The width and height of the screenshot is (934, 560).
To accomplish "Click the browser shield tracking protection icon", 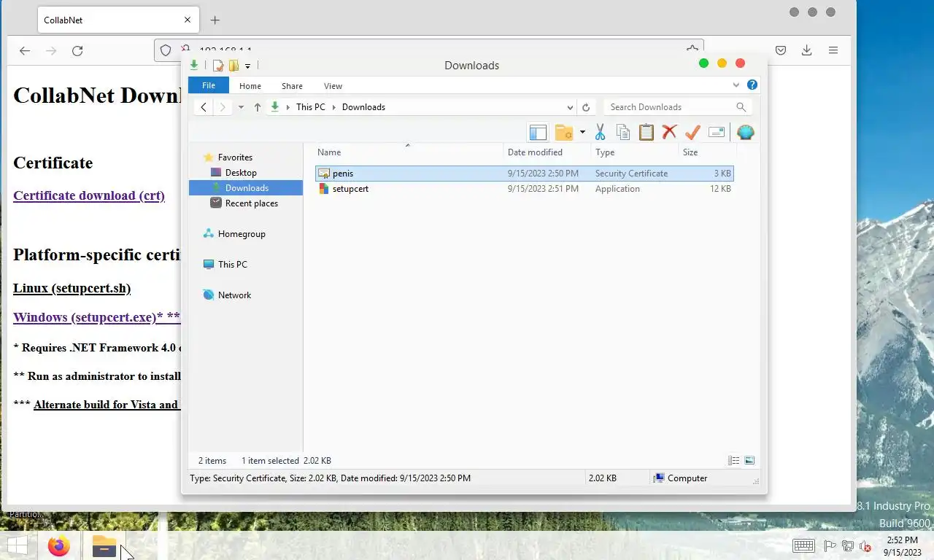I will coord(166,50).
